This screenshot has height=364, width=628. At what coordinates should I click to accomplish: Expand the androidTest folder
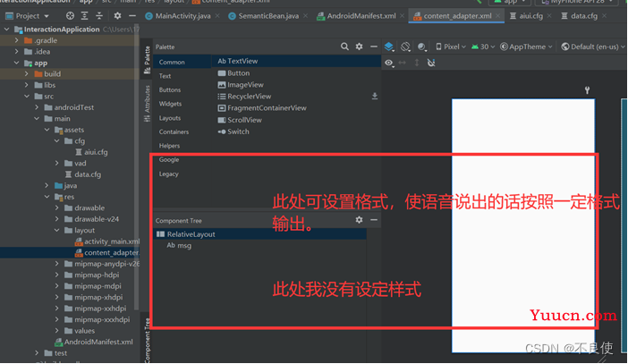tap(37, 107)
